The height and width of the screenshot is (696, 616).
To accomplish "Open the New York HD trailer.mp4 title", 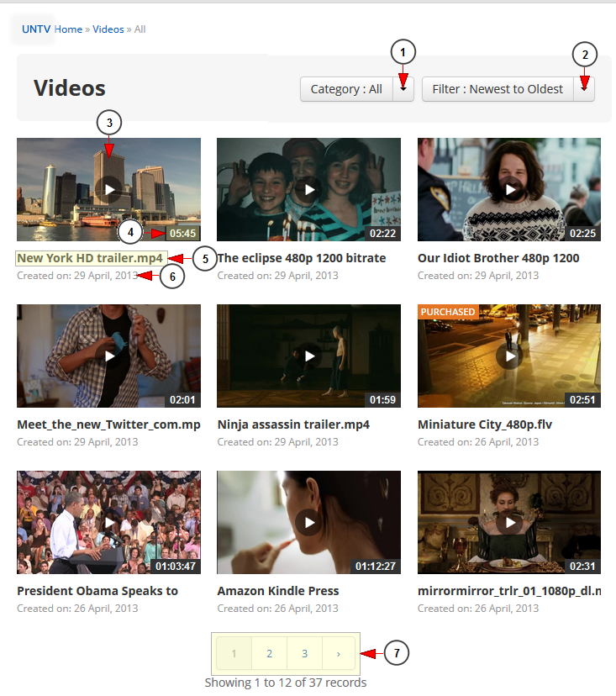I will [90, 258].
